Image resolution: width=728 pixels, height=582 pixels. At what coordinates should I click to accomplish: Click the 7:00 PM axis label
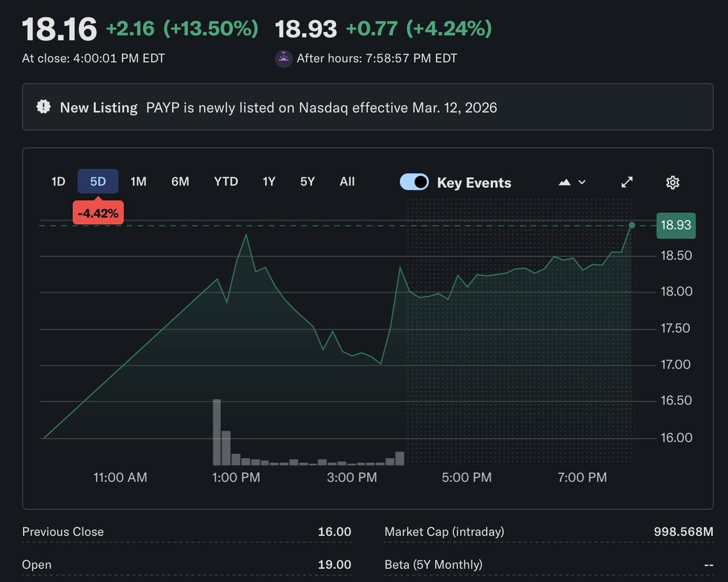(582, 478)
